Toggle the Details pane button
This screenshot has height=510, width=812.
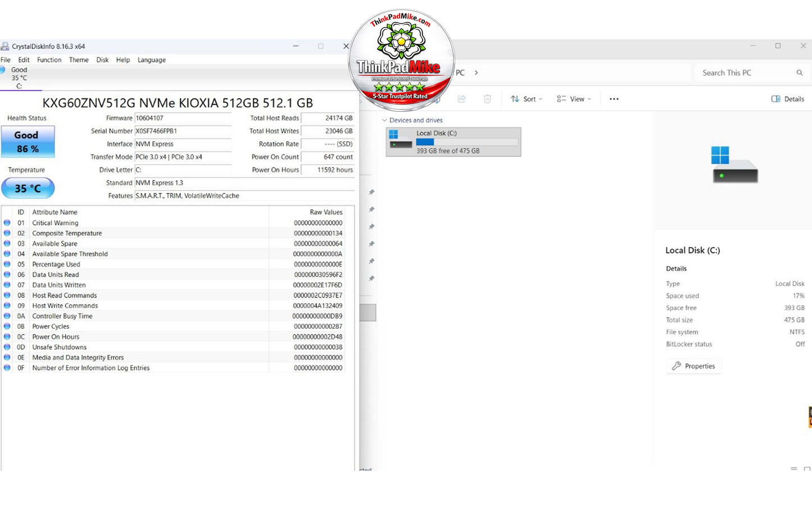point(787,99)
